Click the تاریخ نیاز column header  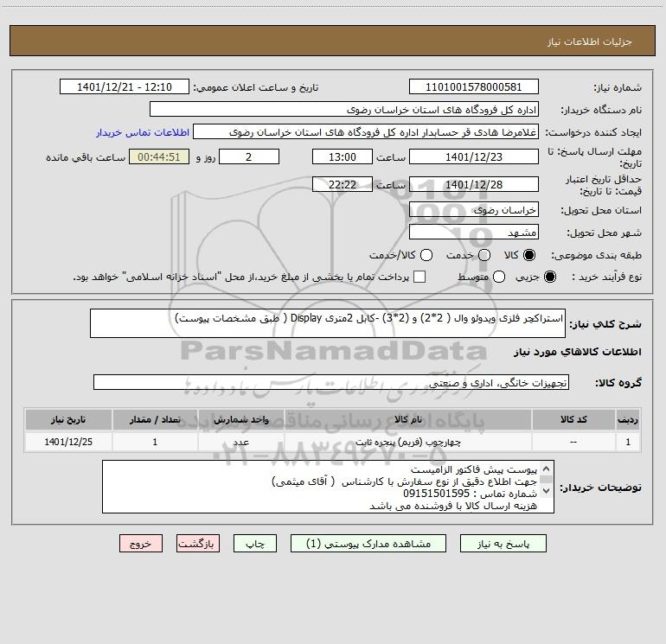click(x=68, y=419)
